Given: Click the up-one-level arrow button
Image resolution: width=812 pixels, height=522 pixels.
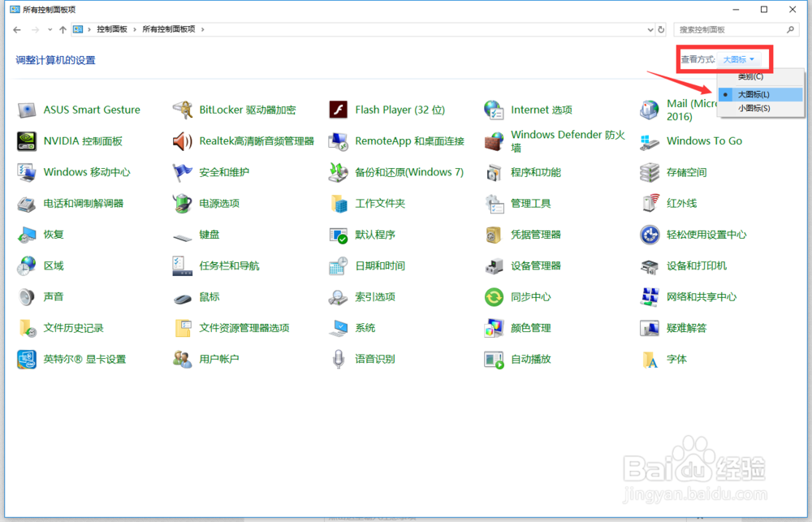Looking at the screenshot, I should tap(62, 28).
